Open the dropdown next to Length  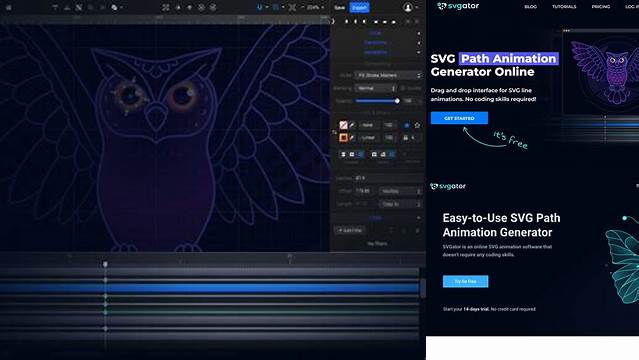tap(400, 204)
